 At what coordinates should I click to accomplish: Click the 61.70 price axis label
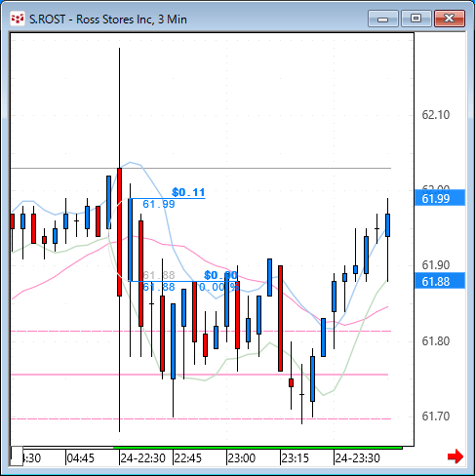(x=435, y=416)
